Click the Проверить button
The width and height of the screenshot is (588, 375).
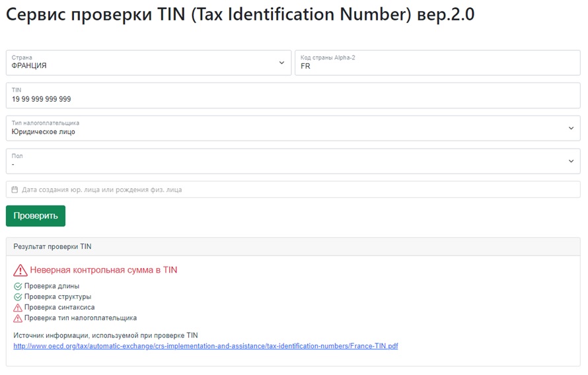click(36, 216)
